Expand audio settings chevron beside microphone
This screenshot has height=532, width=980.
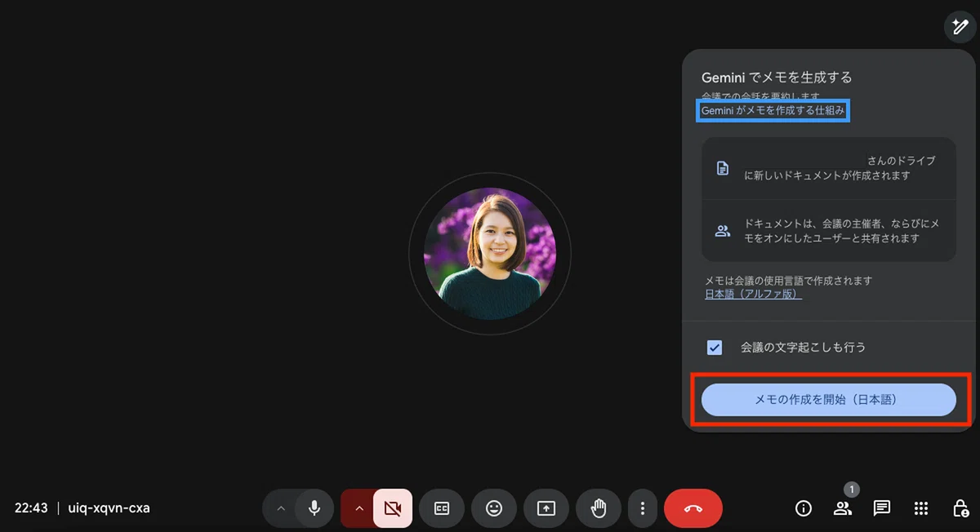[280, 508]
